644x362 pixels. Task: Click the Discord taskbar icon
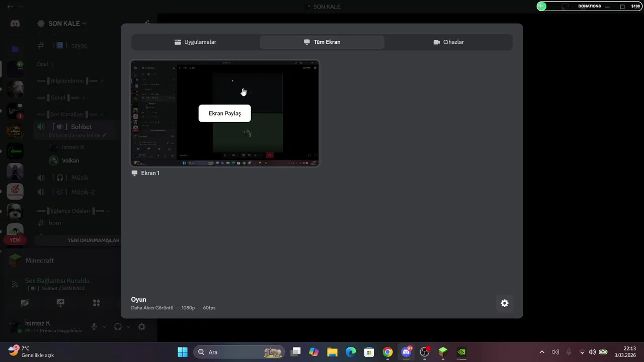click(406, 352)
